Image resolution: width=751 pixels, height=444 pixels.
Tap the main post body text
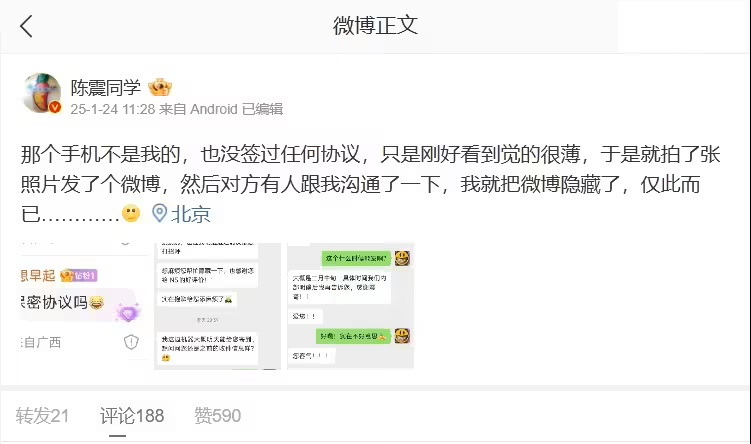pos(370,184)
